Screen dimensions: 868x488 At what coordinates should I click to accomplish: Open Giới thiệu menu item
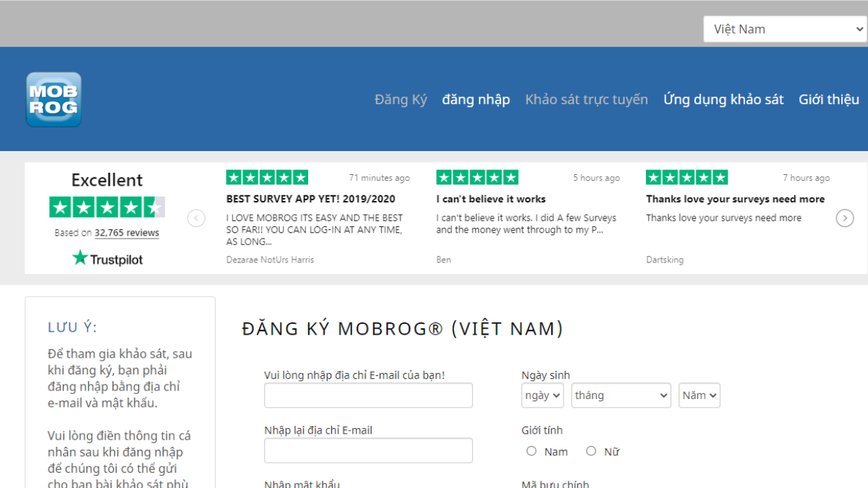pos(829,100)
